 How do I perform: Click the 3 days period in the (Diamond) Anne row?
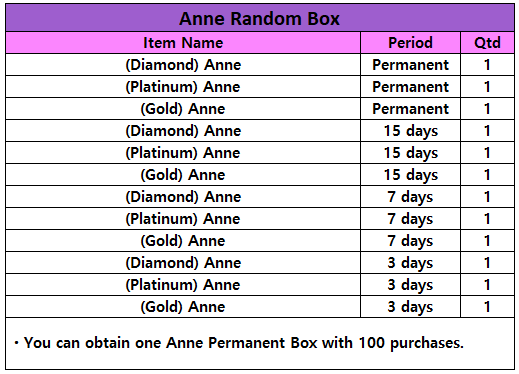(x=410, y=263)
